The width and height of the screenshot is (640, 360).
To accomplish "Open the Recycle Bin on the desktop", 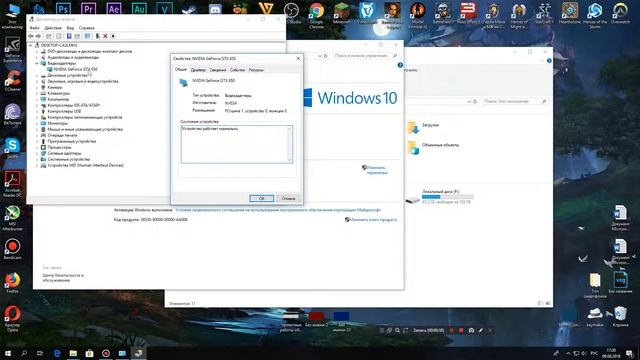I will click(620, 316).
